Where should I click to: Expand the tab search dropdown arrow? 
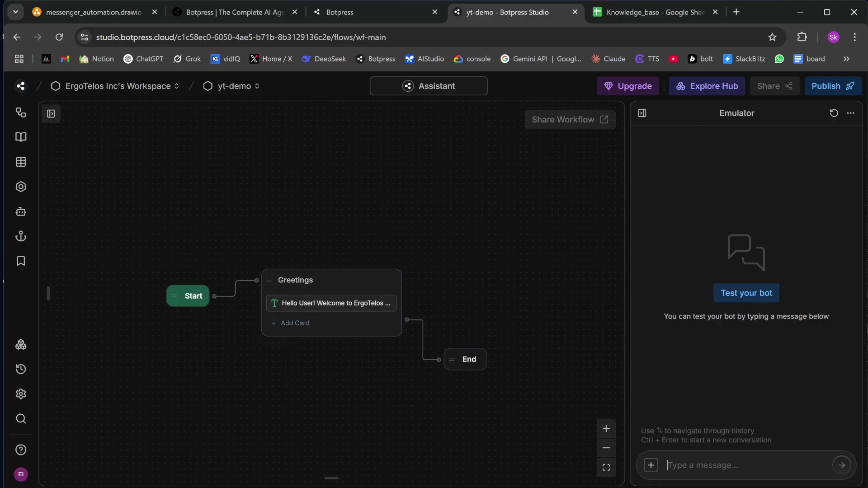[15, 12]
